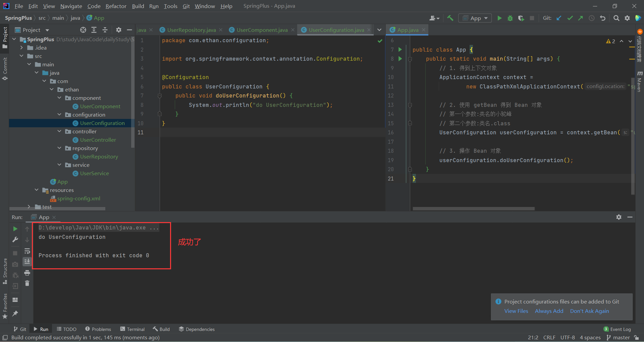Open Run panel settings gear
Screen dimensions: 644x342
coord(619,217)
